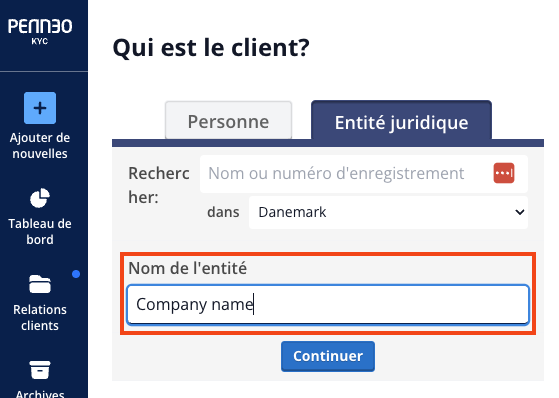Switch to the Personne tab

pyautogui.click(x=229, y=120)
